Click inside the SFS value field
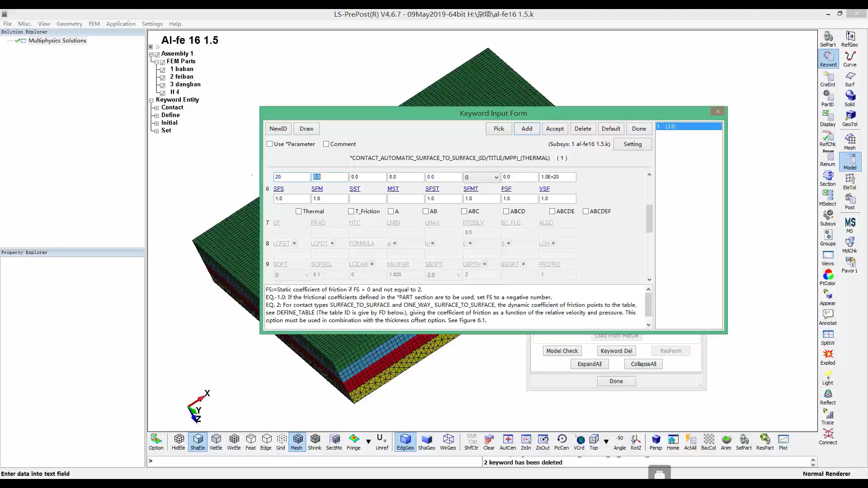This screenshot has width=868, height=488. coord(292,199)
